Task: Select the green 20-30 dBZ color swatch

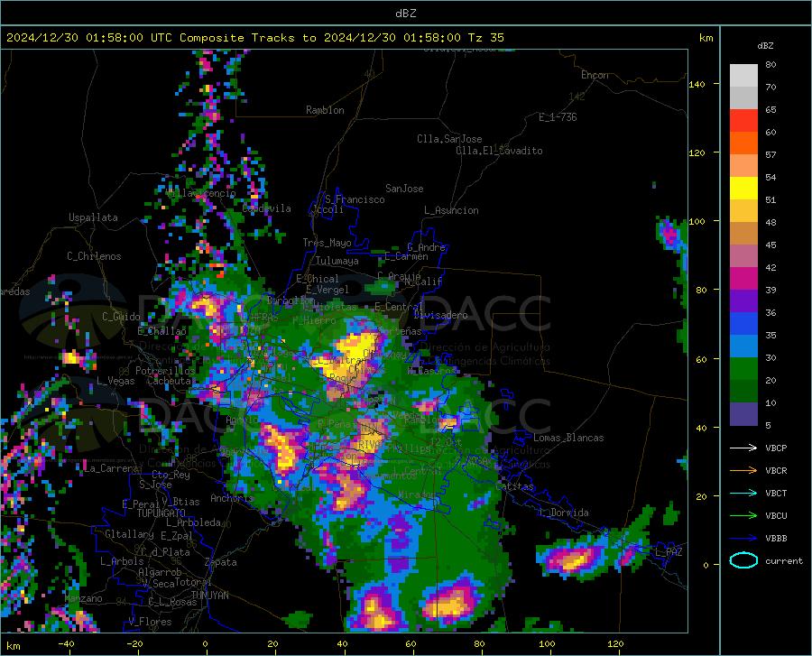Action: (743, 369)
